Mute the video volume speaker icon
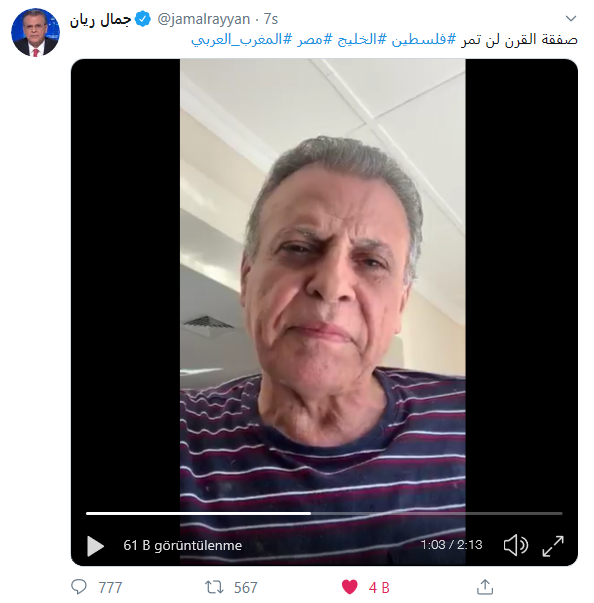Image resolution: width=594 pixels, height=603 pixels. pyautogui.click(x=516, y=545)
